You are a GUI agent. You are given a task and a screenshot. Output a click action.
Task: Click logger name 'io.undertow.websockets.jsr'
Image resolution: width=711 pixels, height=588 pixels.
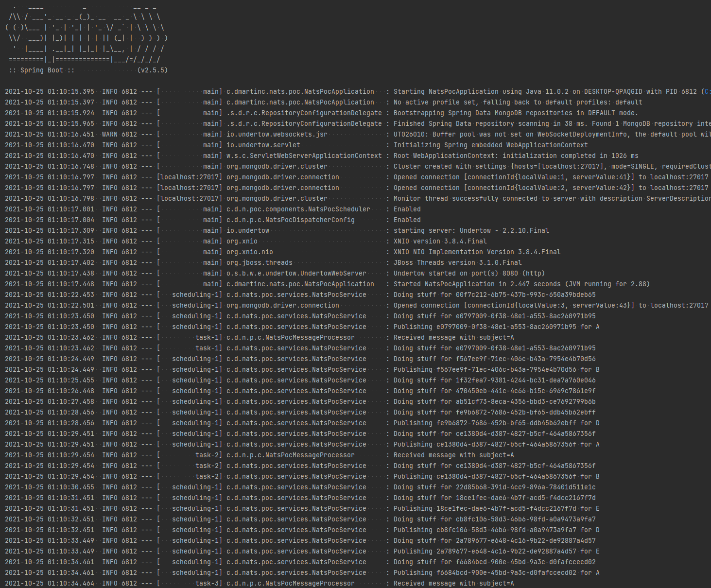277,135
